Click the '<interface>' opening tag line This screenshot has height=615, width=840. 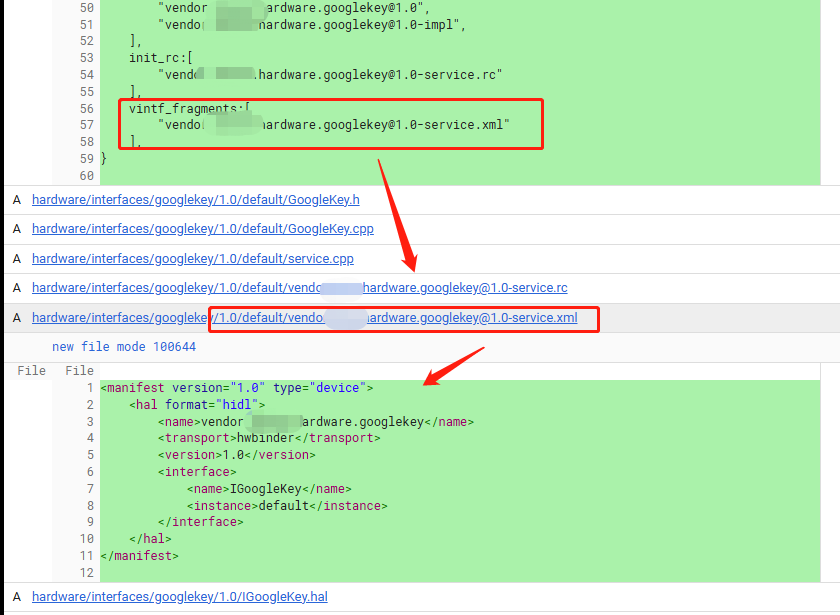pos(197,472)
